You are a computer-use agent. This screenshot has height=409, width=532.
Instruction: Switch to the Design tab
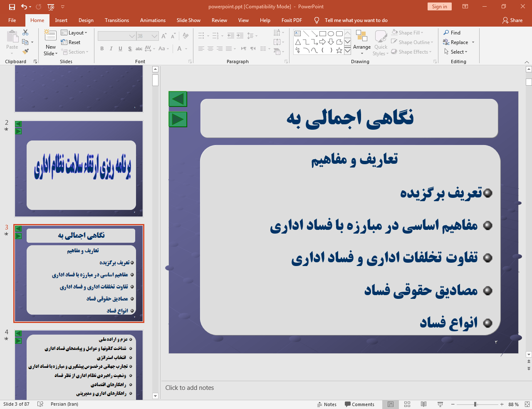86,20
